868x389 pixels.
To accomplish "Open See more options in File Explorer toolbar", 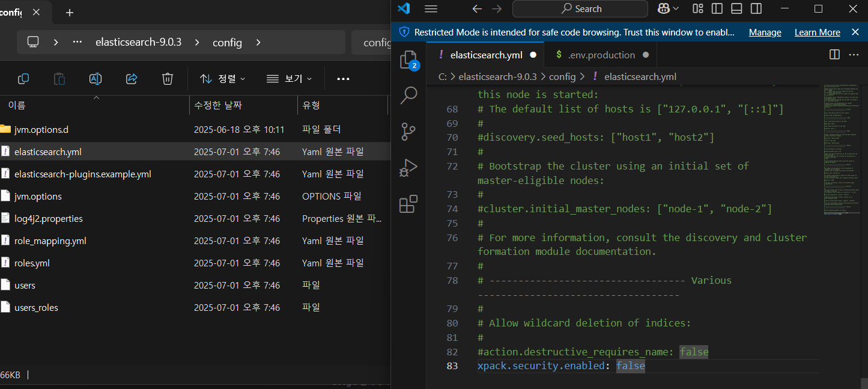I will click(343, 79).
